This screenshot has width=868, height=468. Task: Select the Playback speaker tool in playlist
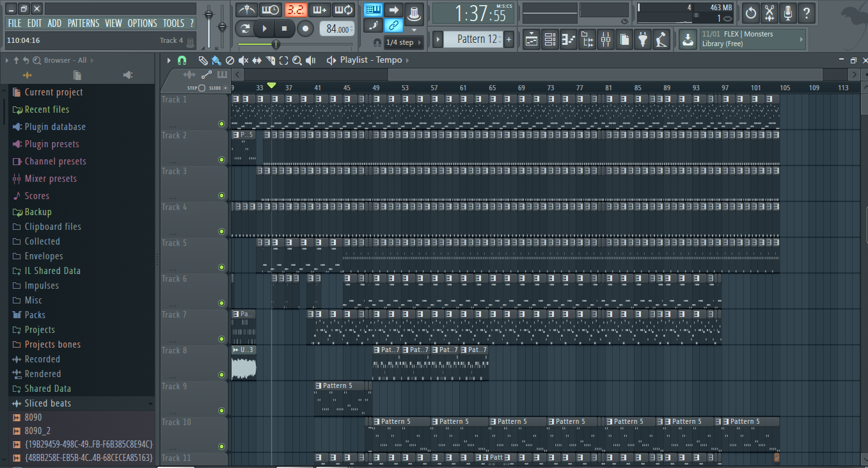(311, 60)
